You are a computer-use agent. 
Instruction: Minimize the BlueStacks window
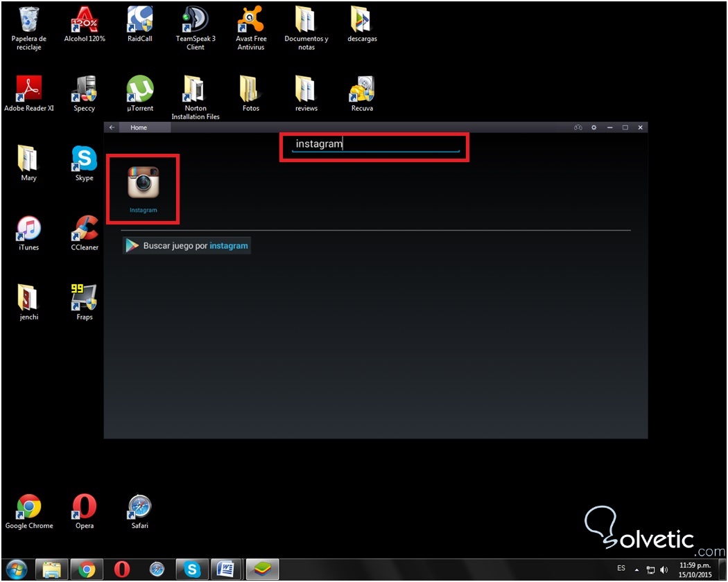click(x=609, y=127)
